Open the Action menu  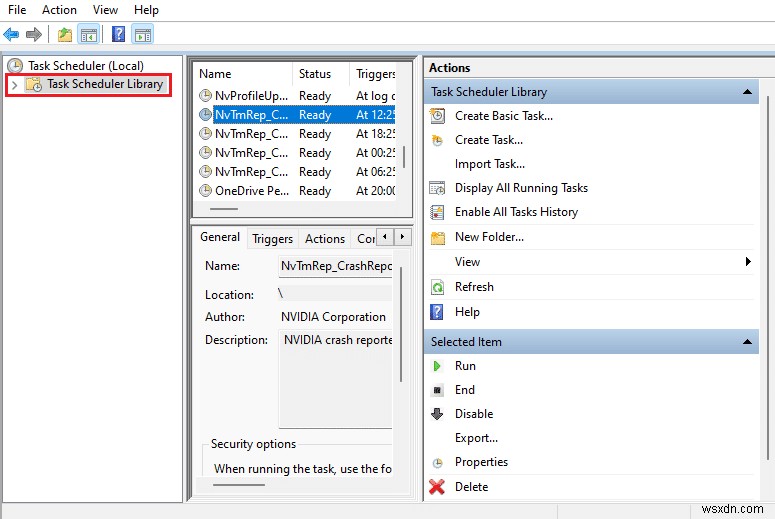coord(59,10)
